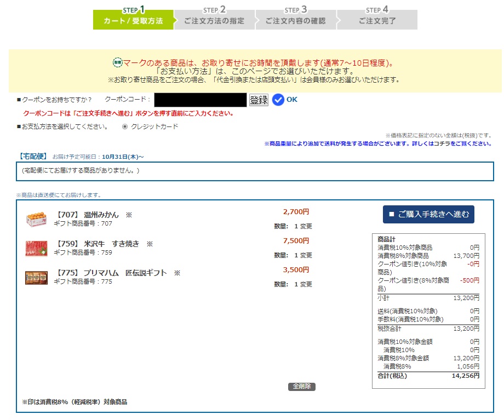Select the クレジットカード radio button
504x420 pixels.
[x=125, y=126]
